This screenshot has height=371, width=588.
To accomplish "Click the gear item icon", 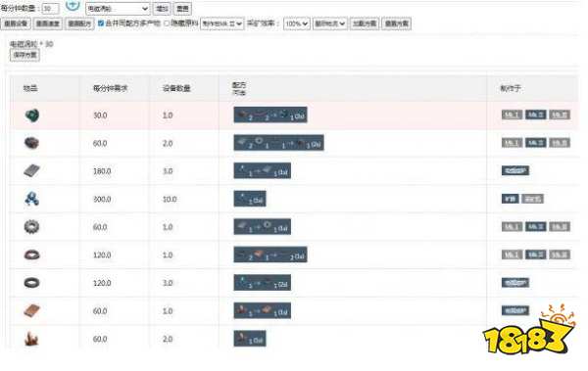I will tap(32, 227).
